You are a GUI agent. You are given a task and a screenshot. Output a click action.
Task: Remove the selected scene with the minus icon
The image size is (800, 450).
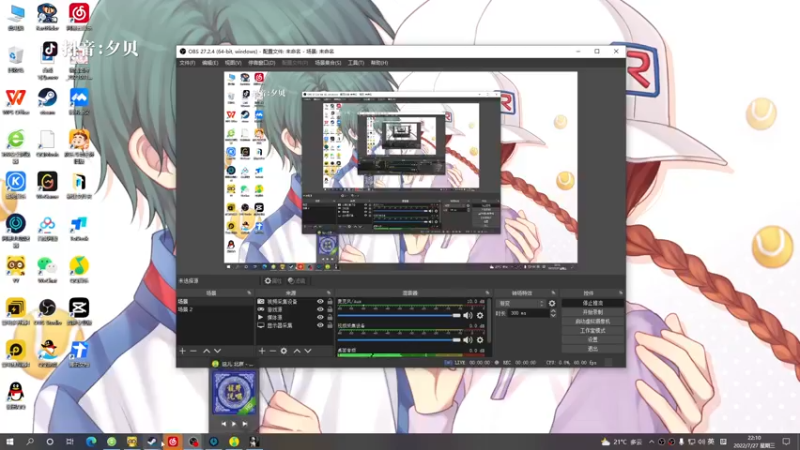pyautogui.click(x=193, y=351)
